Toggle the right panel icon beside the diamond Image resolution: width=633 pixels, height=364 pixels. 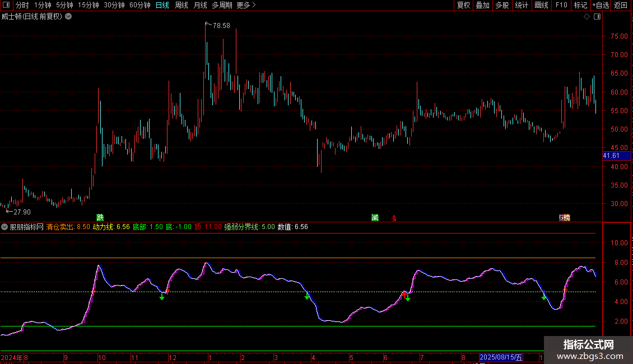[x=597, y=17]
